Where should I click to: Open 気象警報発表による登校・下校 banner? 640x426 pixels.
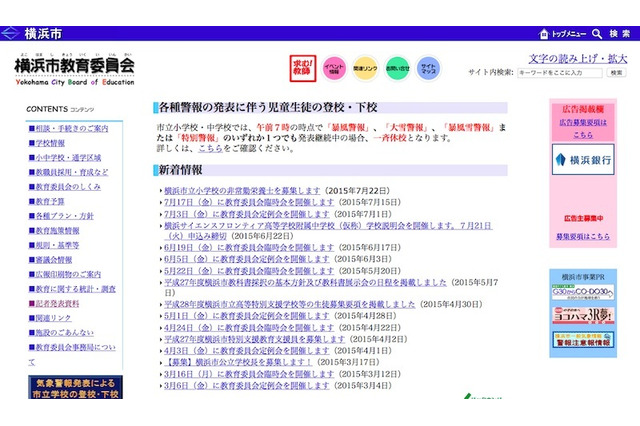click(76, 388)
